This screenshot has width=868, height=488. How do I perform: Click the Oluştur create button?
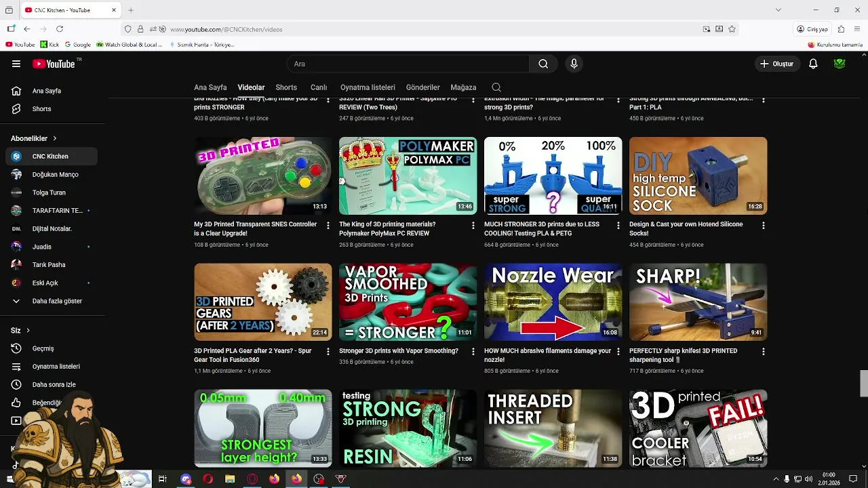click(776, 64)
